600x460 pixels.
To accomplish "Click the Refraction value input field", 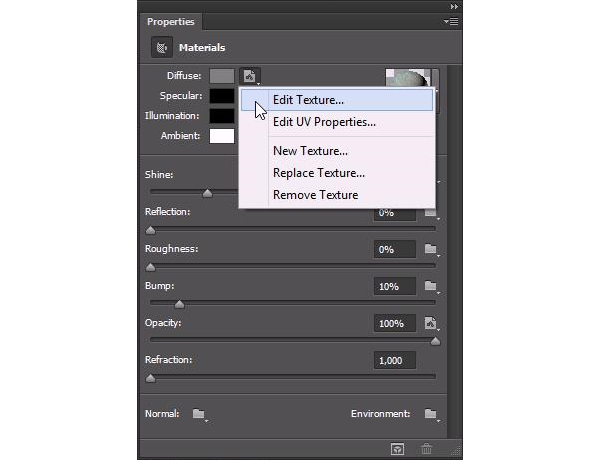I will (395, 360).
